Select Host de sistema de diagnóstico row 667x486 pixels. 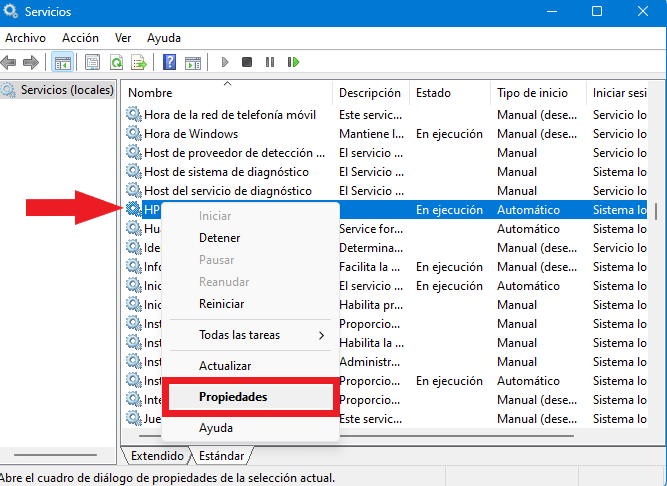[386, 172]
